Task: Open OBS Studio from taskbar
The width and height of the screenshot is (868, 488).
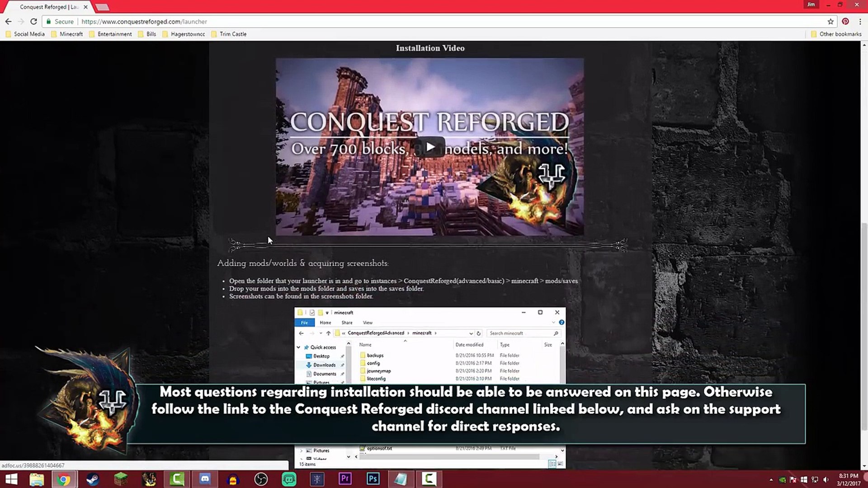Action: point(261,479)
